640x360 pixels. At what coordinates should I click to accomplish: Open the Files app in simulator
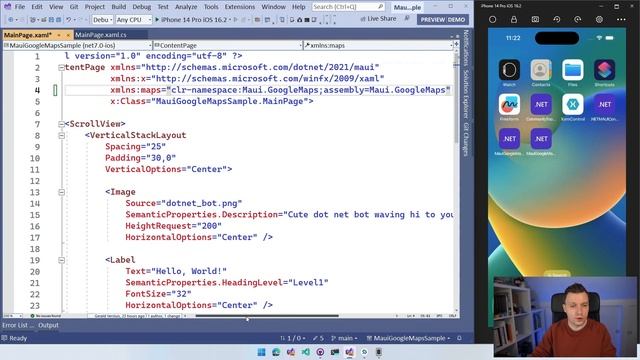[573, 70]
